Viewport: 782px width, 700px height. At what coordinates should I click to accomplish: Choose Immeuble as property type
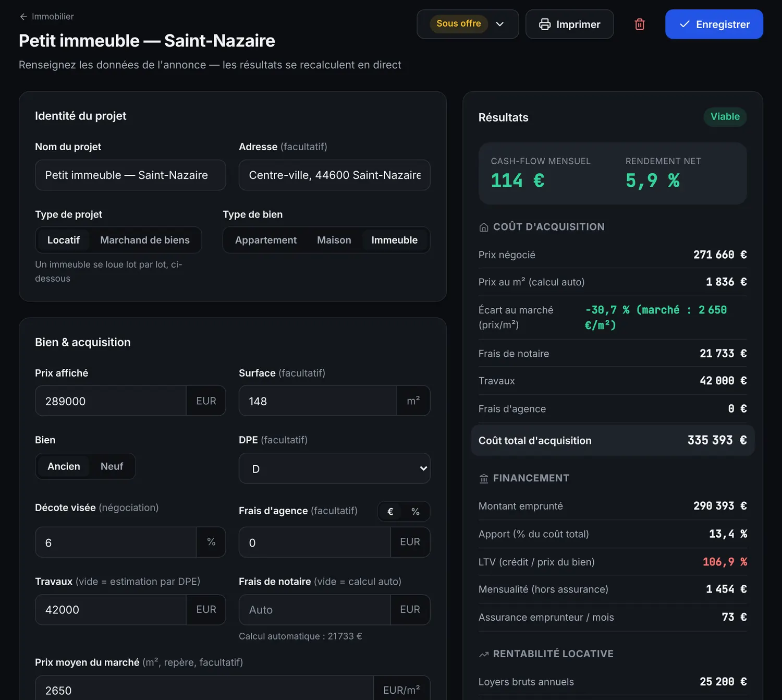point(395,240)
